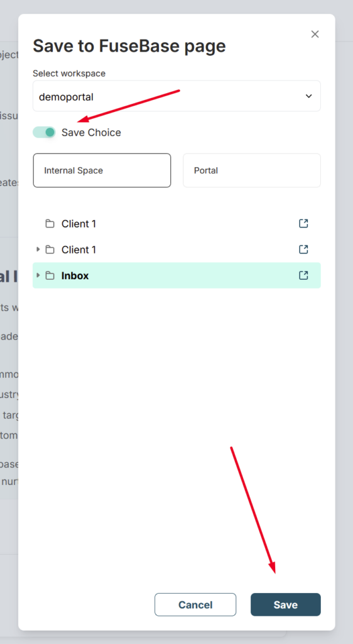Select the highlighted Inbox folder

coord(176,275)
